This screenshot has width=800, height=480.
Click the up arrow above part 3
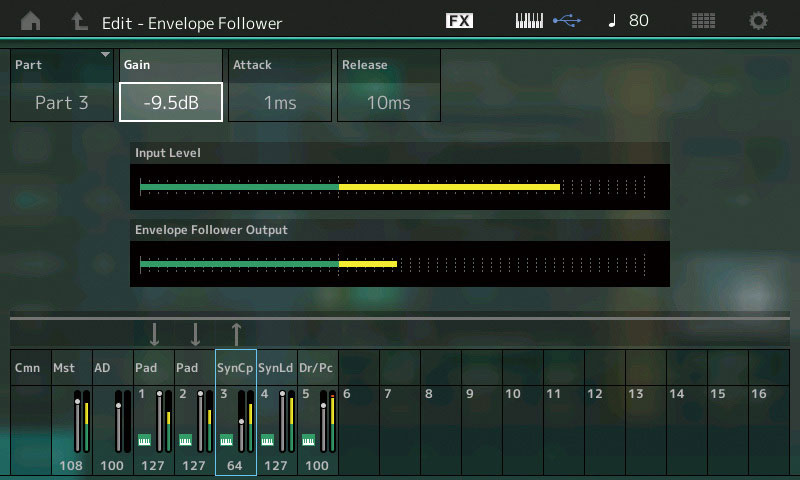pyautogui.click(x=236, y=334)
